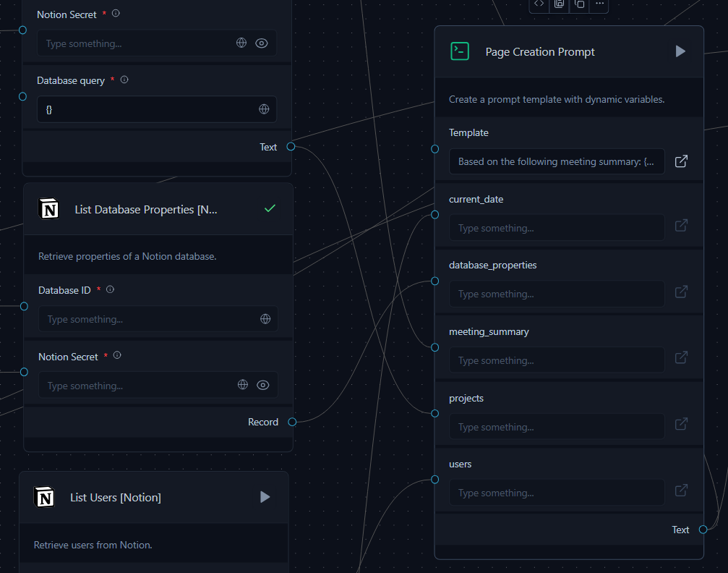This screenshot has height=573, width=728.
Task: Click Notion Secret input in List Database Properties
Action: (158, 385)
